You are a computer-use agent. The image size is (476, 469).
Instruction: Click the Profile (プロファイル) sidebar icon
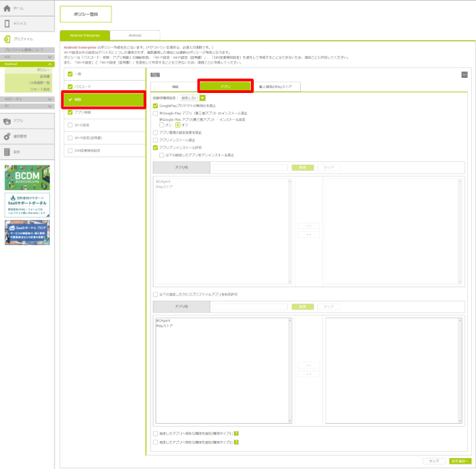pyautogui.click(x=7, y=40)
